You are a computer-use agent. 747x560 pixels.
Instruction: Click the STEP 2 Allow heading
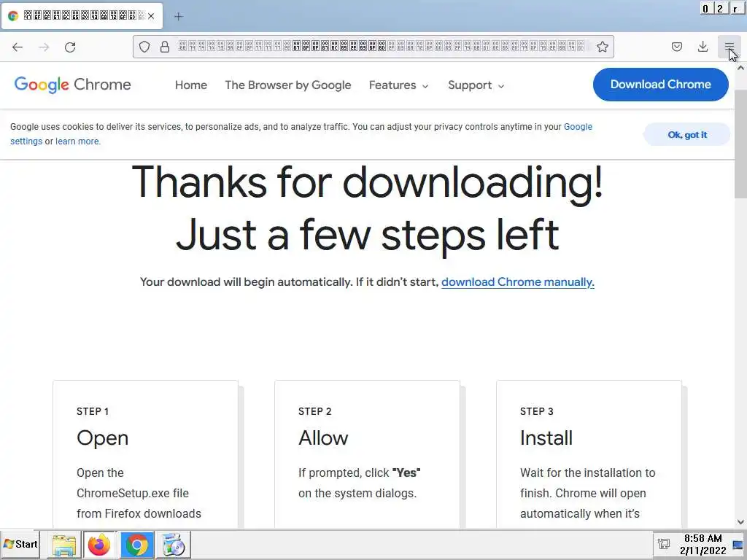coord(323,437)
